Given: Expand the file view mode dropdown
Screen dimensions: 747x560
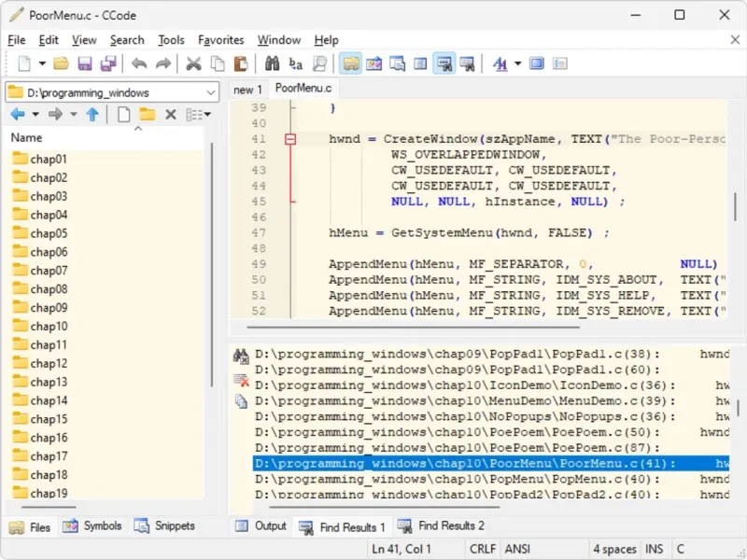Looking at the screenshot, I should click(x=206, y=114).
